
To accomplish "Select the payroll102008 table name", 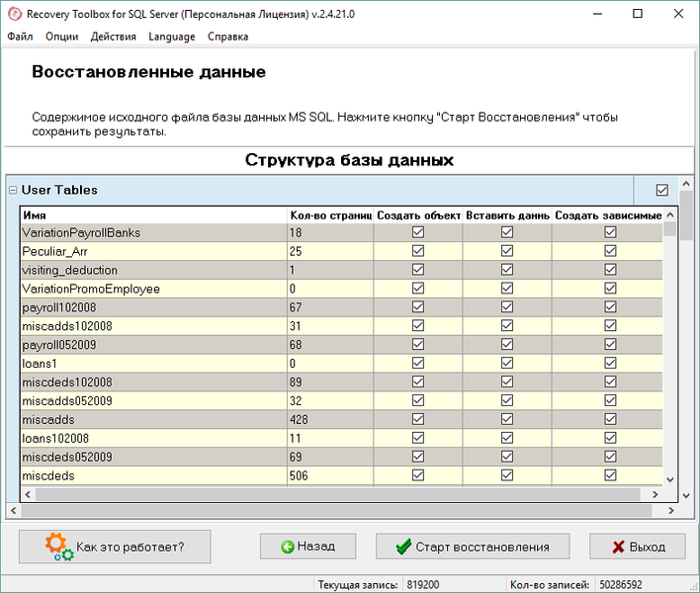I will coord(59,308).
